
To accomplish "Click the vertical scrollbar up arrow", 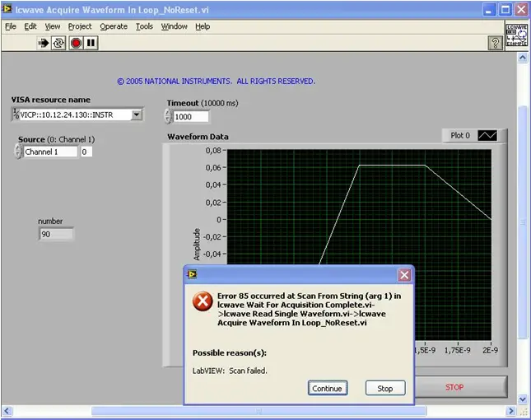I will [523, 58].
